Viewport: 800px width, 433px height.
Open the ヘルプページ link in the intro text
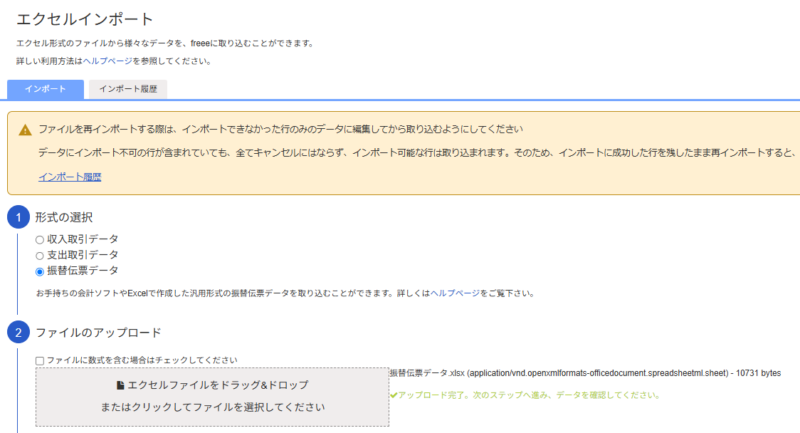(108, 61)
